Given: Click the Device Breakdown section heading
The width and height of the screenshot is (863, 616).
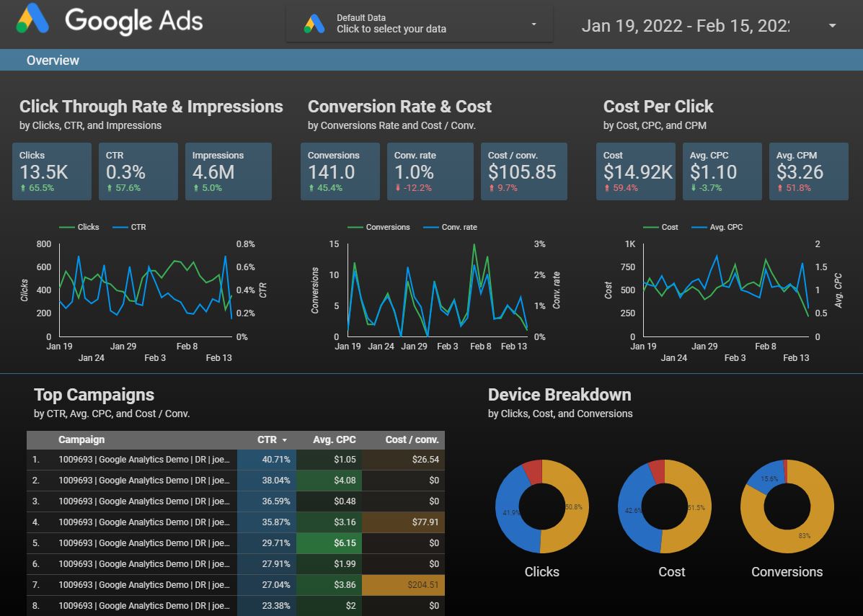Looking at the screenshot, I should [x=559, y=395].
